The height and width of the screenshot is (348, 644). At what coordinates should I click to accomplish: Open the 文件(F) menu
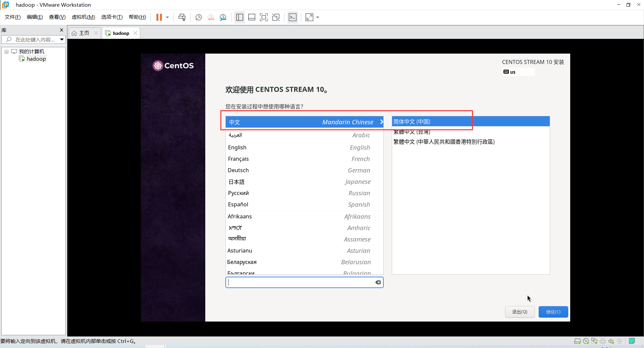[x=13, y=17]
